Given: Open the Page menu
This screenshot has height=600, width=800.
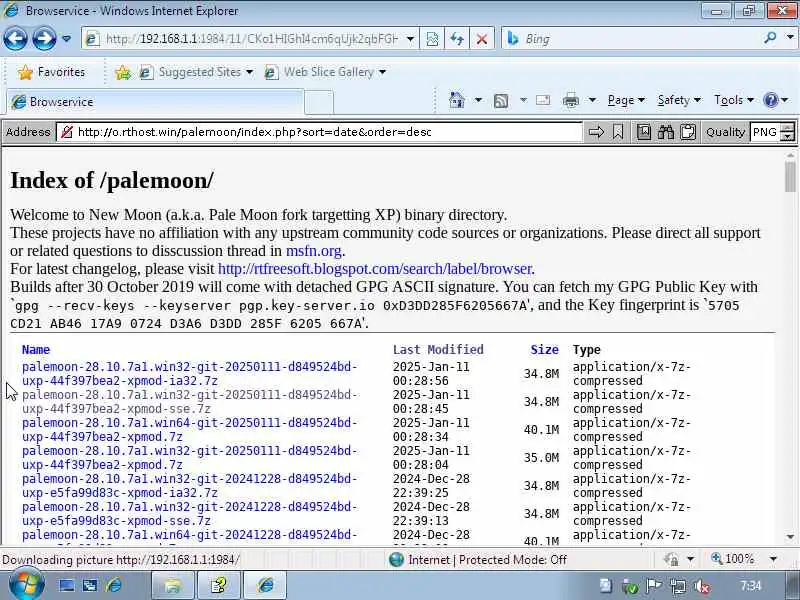Looking at the screenshot, I should point(626,100).
